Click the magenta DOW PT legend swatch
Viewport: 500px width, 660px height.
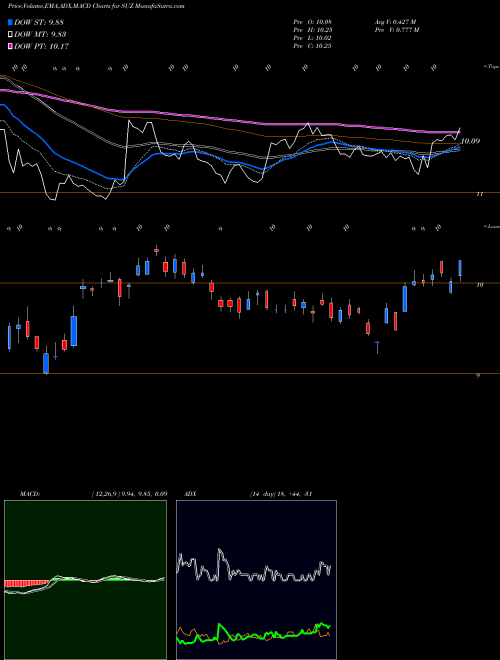click(x=10, y=46)
